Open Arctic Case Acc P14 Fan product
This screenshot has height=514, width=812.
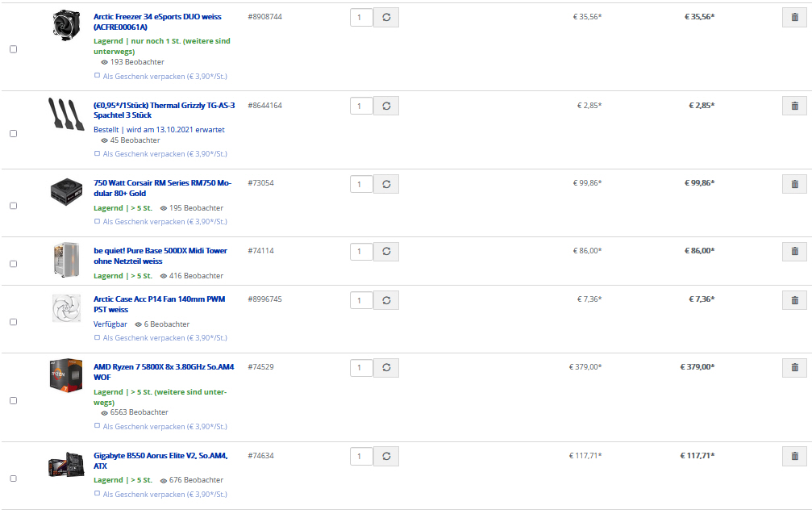tap(160, 304)
